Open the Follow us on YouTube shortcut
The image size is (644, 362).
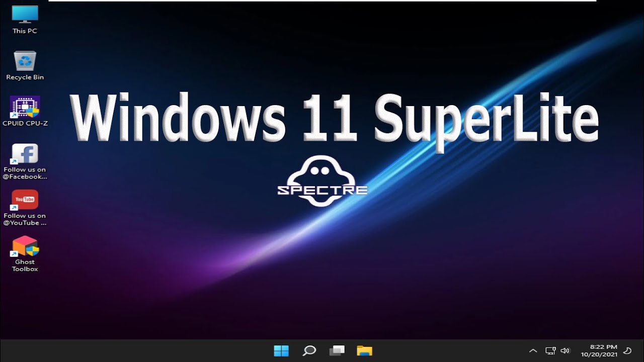[25, 200]
